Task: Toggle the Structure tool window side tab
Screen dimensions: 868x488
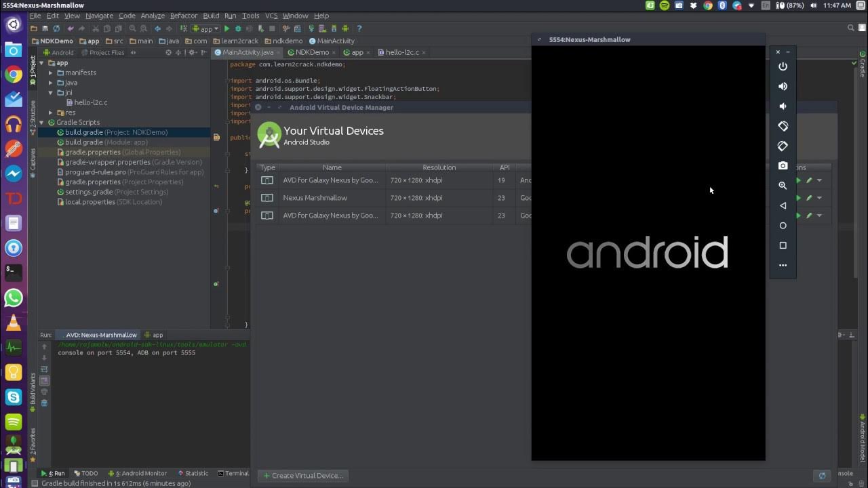Action: (33, 117)
